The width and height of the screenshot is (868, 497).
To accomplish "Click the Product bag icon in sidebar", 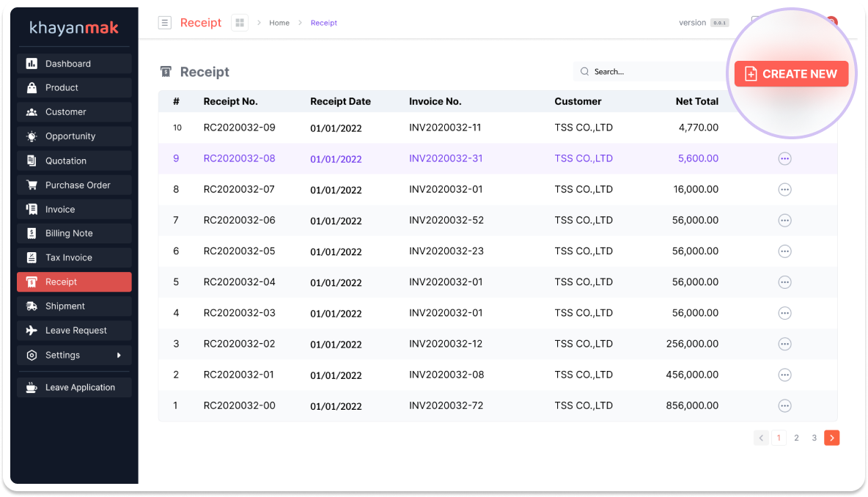I will pyautogui.click(x=32, y=88).
